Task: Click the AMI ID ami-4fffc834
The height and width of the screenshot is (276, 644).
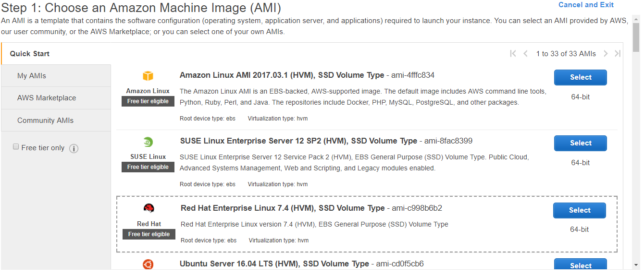Action: point(413,75)
